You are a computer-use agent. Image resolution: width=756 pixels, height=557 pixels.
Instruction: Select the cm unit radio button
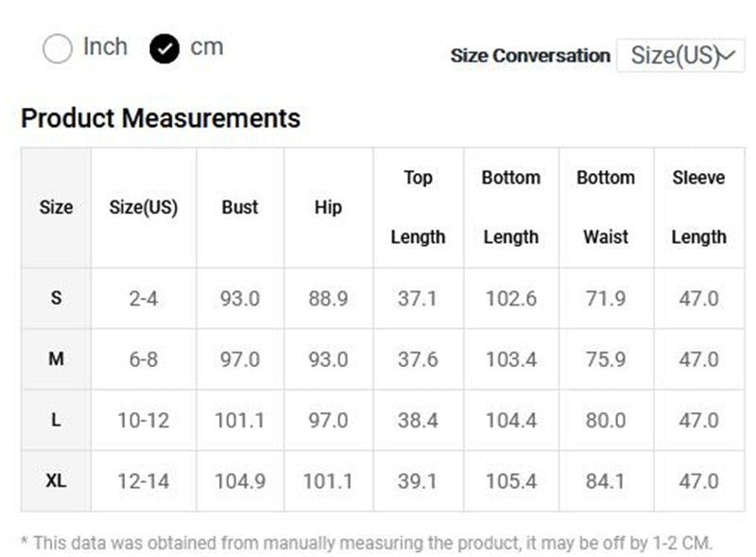point(206,47)
